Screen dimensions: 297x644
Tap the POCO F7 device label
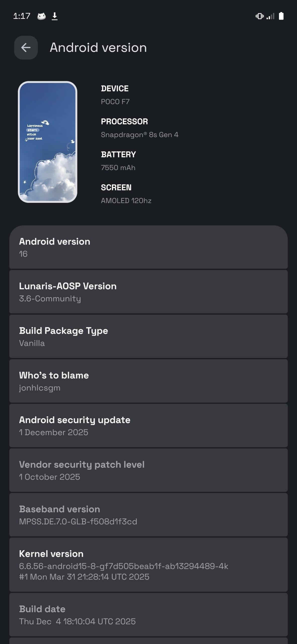[115, 102]
